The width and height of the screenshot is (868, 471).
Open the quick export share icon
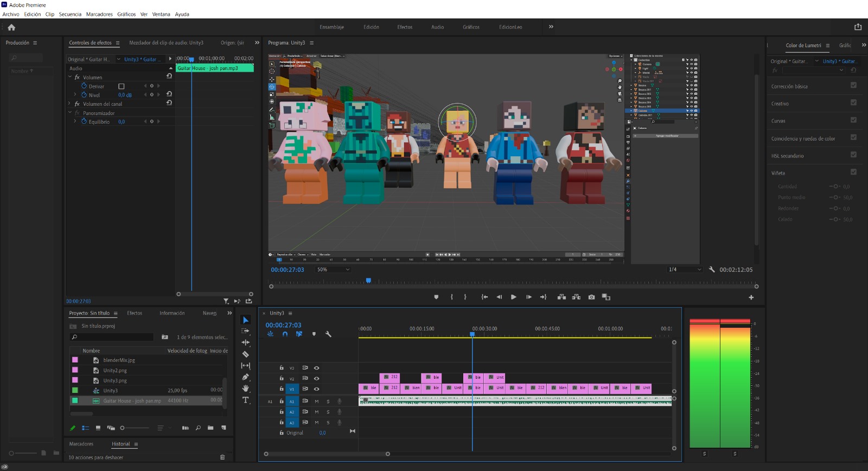point(858,27)
